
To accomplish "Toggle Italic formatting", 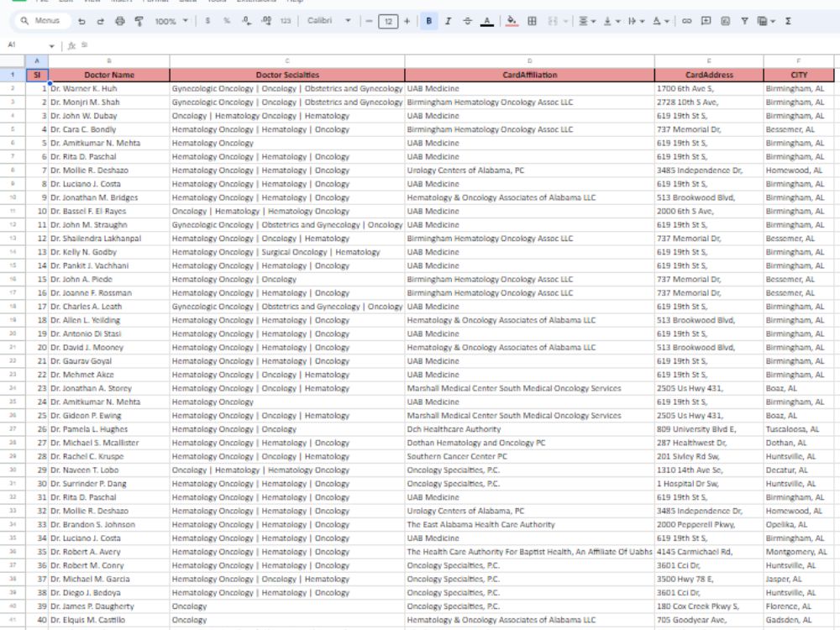I will tap(448, 21).
